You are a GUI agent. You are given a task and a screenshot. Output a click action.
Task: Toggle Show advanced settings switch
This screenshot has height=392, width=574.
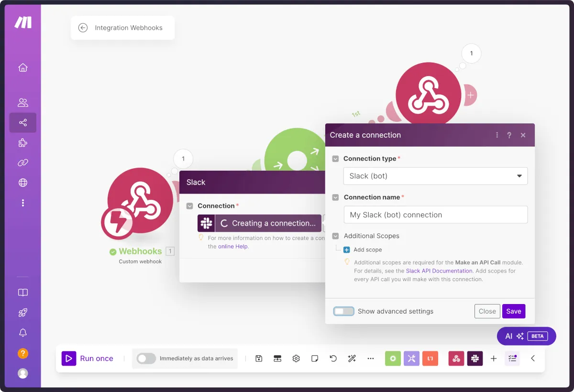344,311
